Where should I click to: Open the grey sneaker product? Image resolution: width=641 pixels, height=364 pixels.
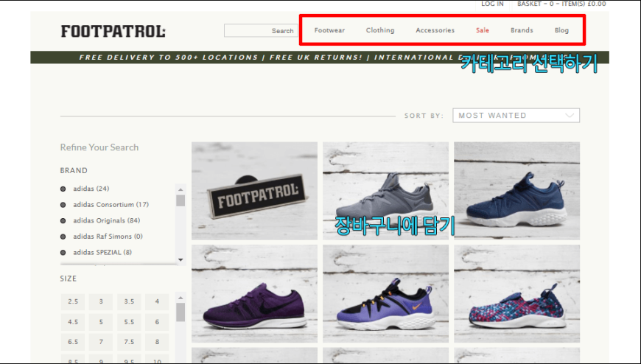click(x=385, y=191)
